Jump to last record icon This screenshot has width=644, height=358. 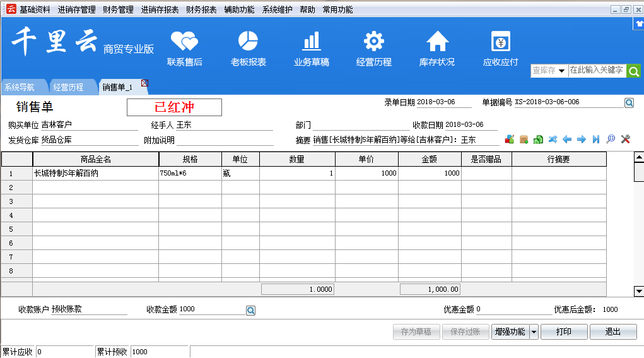point(595,140)
